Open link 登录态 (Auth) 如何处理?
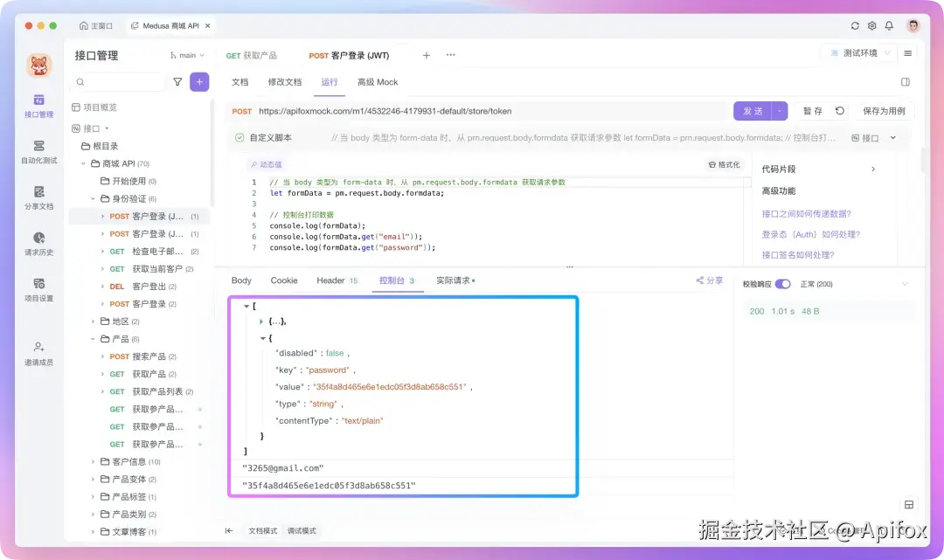Viewport: 944px width, 560px height. pos(811,234)
